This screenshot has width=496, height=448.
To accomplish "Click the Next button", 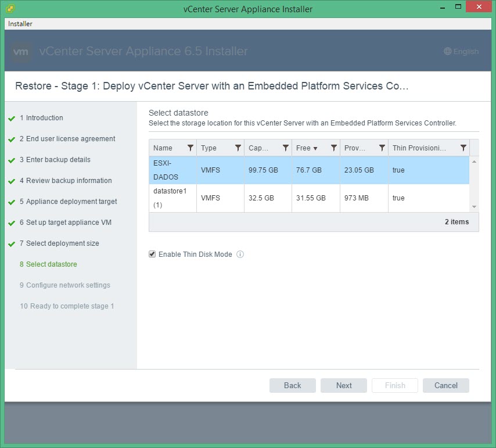I will [x=344, y=385].
